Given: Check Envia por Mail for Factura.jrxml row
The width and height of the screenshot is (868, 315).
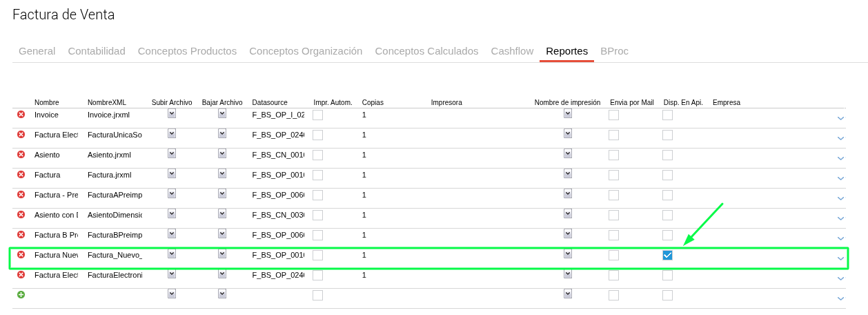Looking at the screenshot, I should [613, 175].
